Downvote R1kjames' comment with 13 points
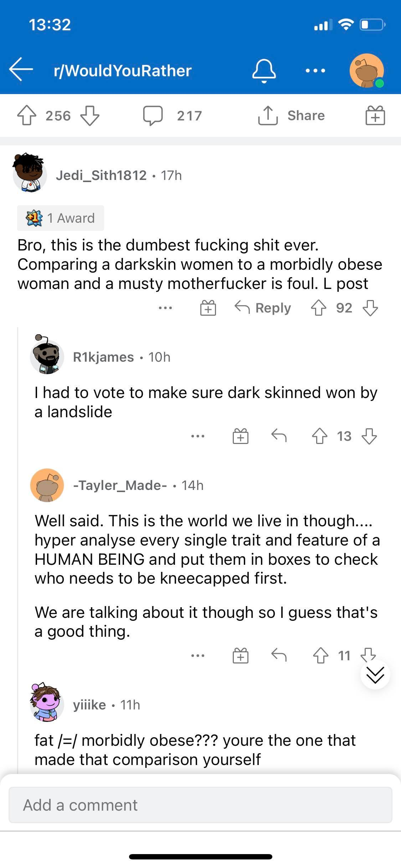 [x=369, y=436]
